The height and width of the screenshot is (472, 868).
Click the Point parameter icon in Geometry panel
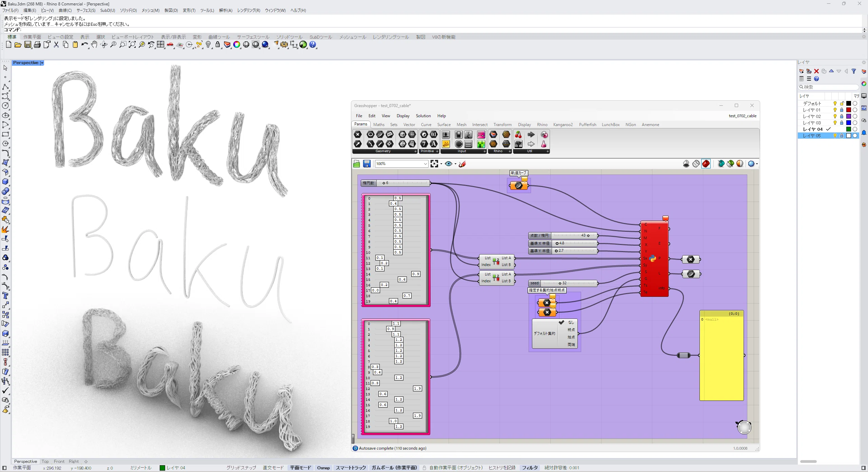(x=358, y=135)
